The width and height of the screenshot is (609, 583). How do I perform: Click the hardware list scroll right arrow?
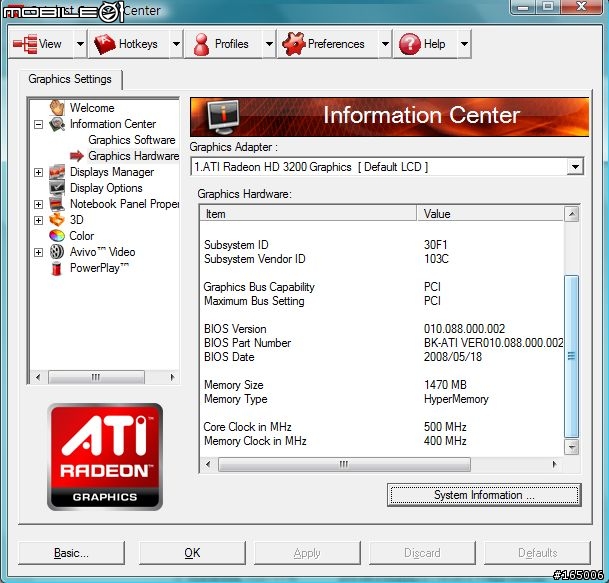[x=554, y=465]
